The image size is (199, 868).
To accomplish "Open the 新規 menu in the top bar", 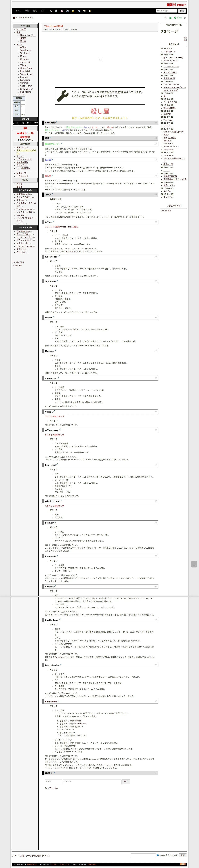I will (27, 11).
